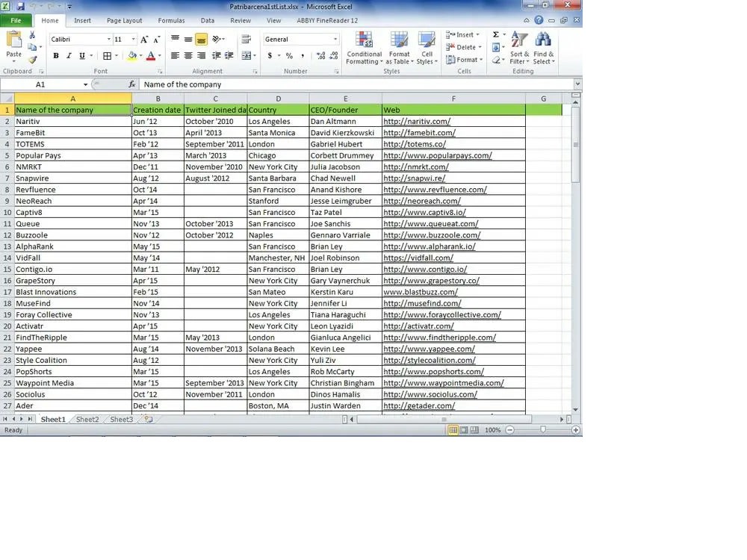The image size is (747, 560).
Task: Switch to the Page Layout tab
Action: tap(124, 20)
